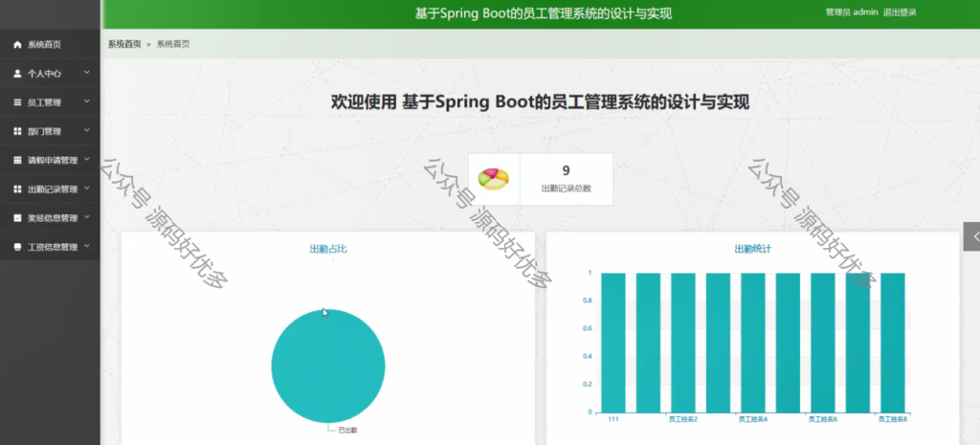The width and height of the screenshot is (980, 445).
Task: Click the icon beside 工资信息管理
Action: [17, 247]
